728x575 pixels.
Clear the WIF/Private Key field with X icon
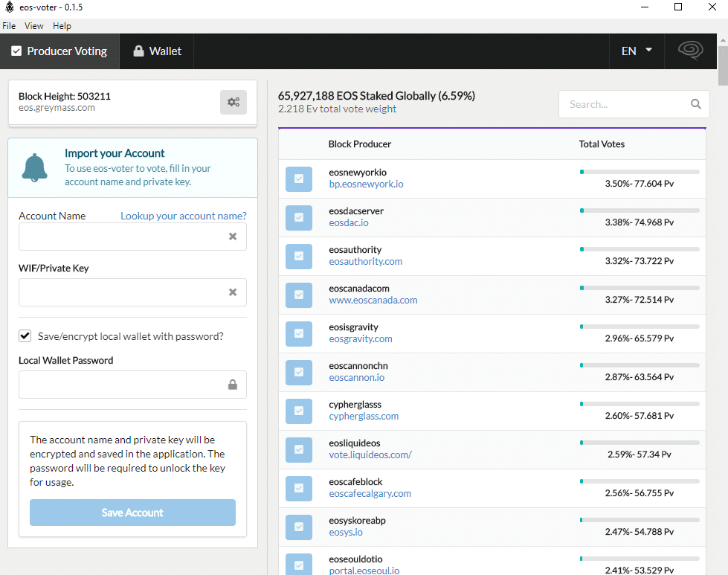tap(233, 292)
